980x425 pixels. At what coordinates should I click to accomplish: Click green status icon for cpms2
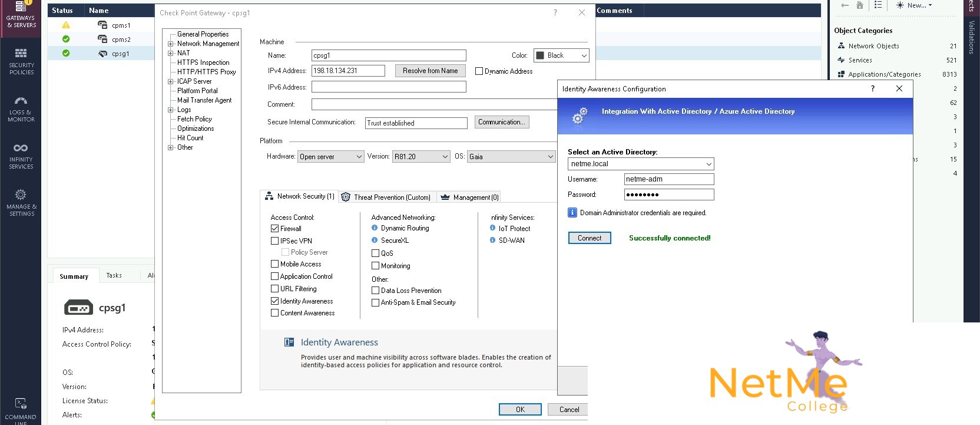click(x=66, y=39)
